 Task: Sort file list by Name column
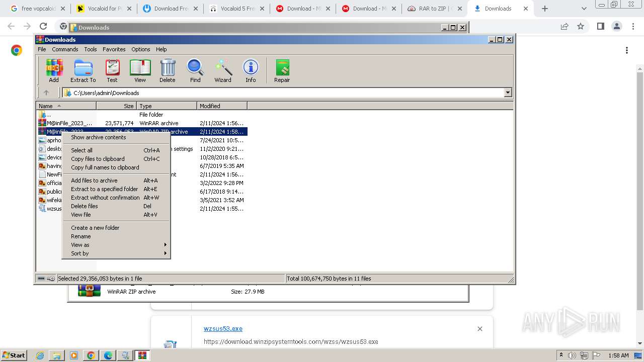click(x=66, y=106)
